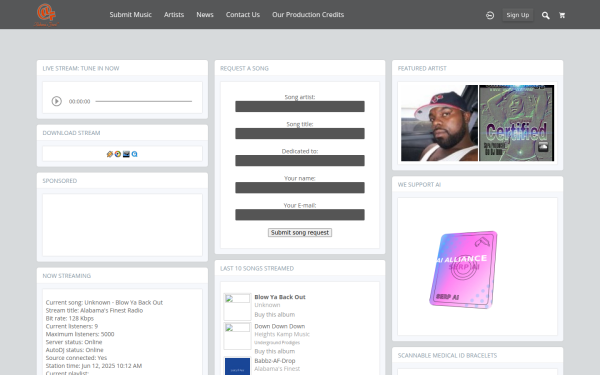
Task: Download stream for Real Player icon
Action: 126,154
